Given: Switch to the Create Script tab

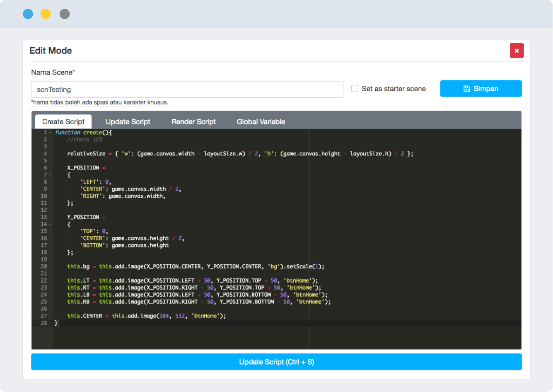Looking at the screenshot, I should coord(63,122).
